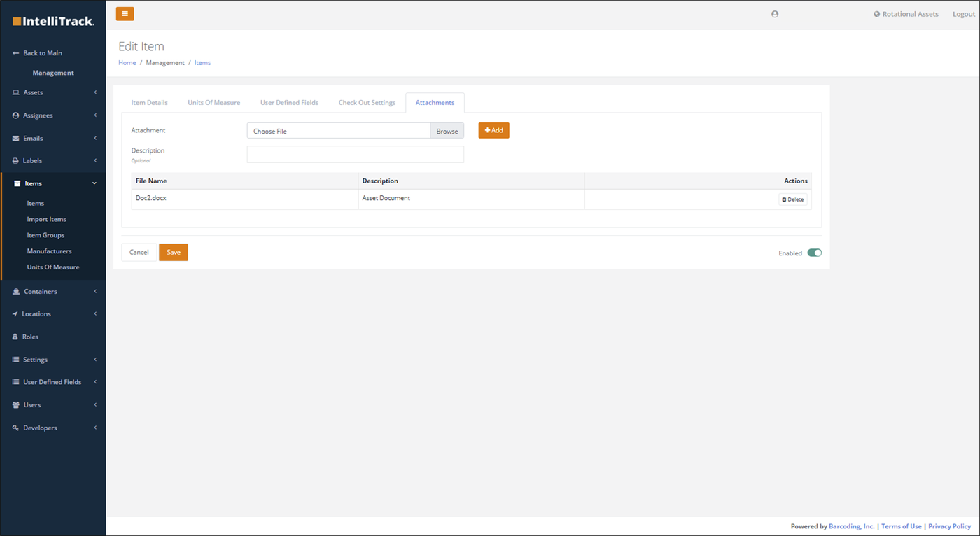Click the Assets laptop icon in the sidebar
Screen dimensions: 980x536
tap(16, 92)
